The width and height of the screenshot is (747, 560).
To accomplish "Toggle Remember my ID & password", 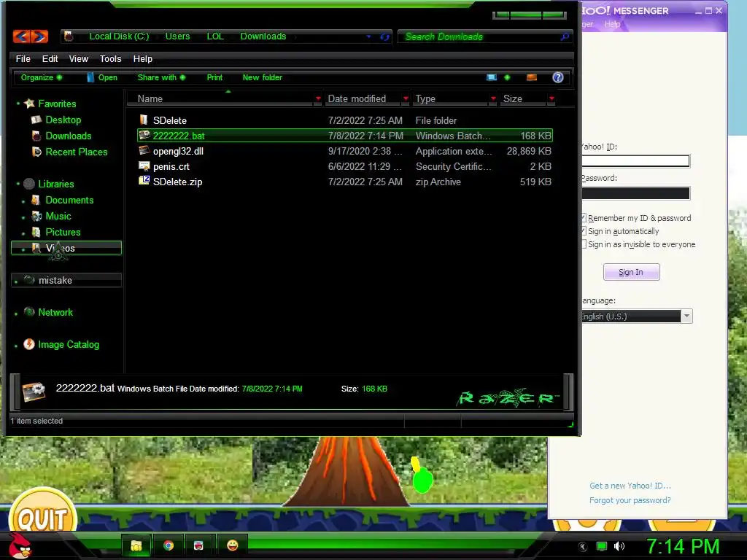I will (x=583, y=217).
